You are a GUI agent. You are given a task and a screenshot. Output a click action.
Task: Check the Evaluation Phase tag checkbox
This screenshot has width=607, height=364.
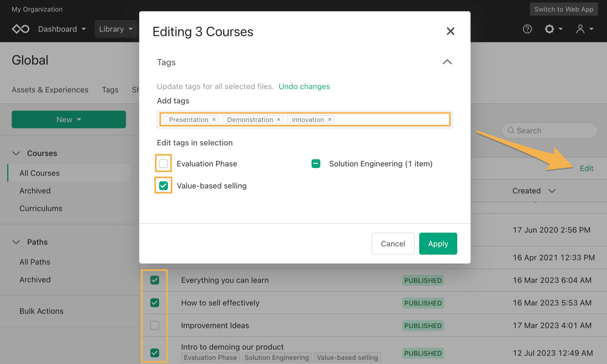tap(164, 163)
